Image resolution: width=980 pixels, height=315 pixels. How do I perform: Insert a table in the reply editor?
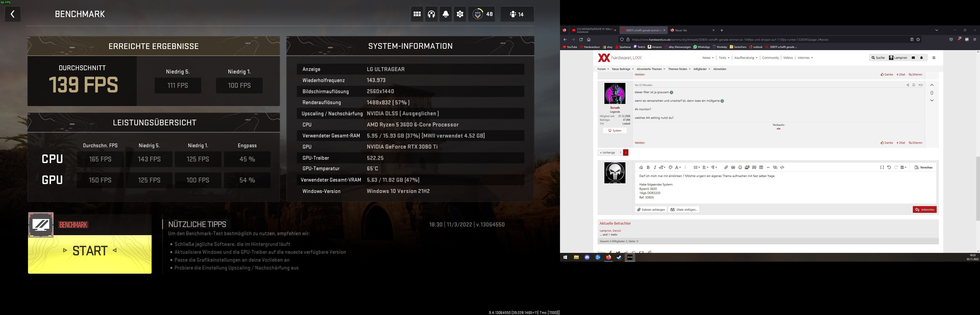[761, 167]
